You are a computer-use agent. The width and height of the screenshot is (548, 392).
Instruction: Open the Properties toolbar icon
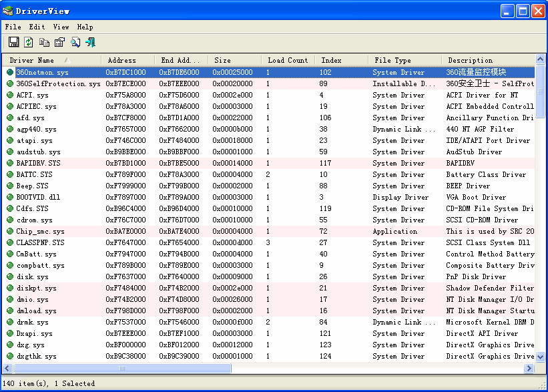60,42
